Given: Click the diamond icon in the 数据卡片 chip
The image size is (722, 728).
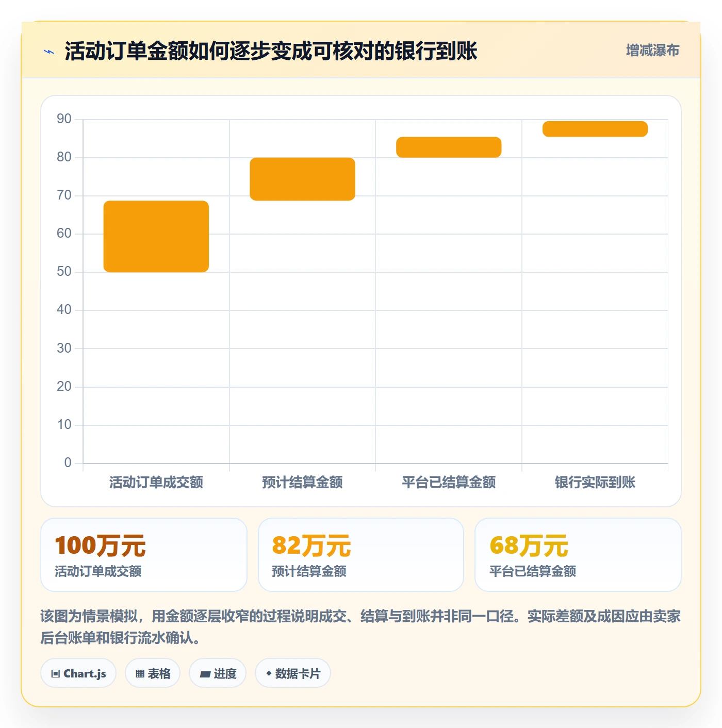Looking at the screenshot, I should tap(269, 673).
